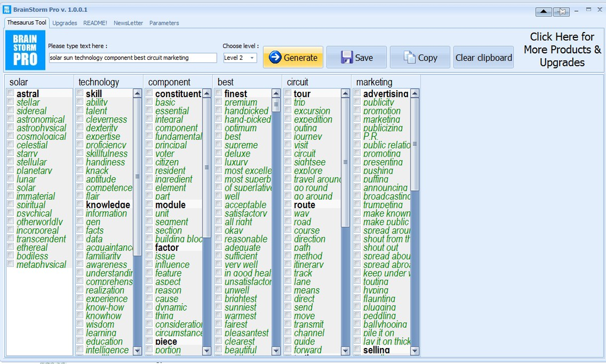Tick the constituent checkbox
Screen dimensions: 606x364
149,92
